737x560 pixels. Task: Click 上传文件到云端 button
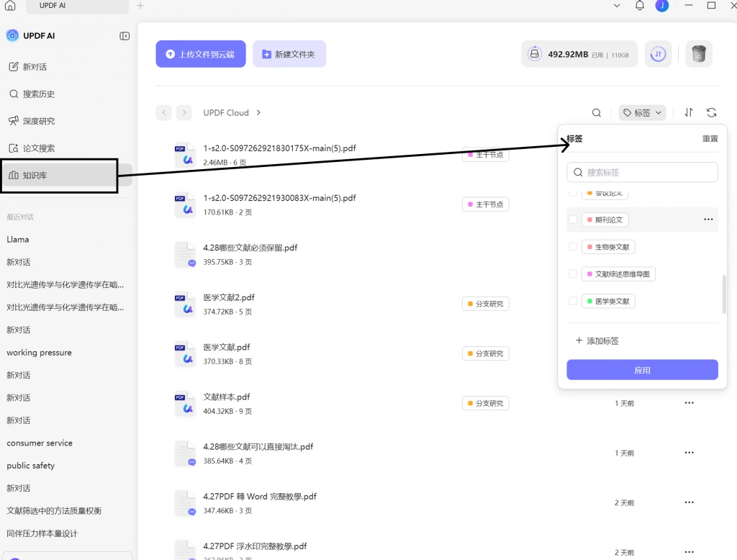(x=201, y=54)
